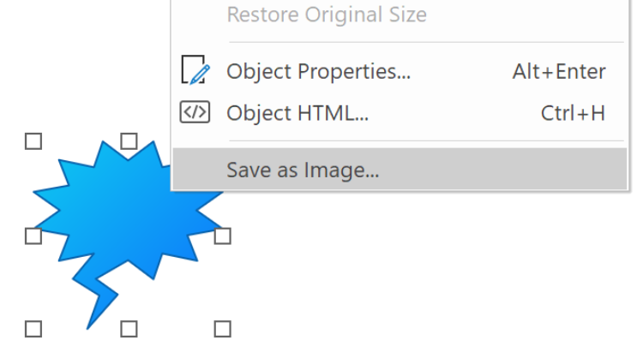Click the top-left selection handle

coord(33,141)
